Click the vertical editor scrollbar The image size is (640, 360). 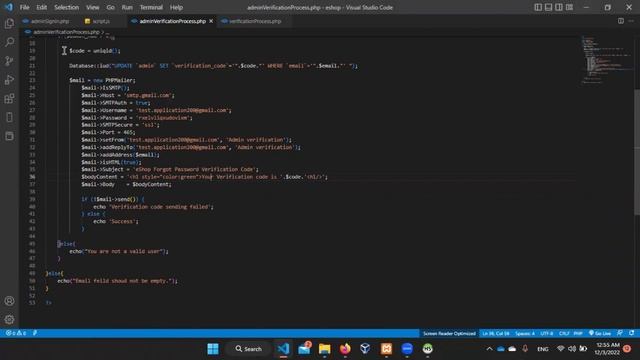(x=637, y=151)
